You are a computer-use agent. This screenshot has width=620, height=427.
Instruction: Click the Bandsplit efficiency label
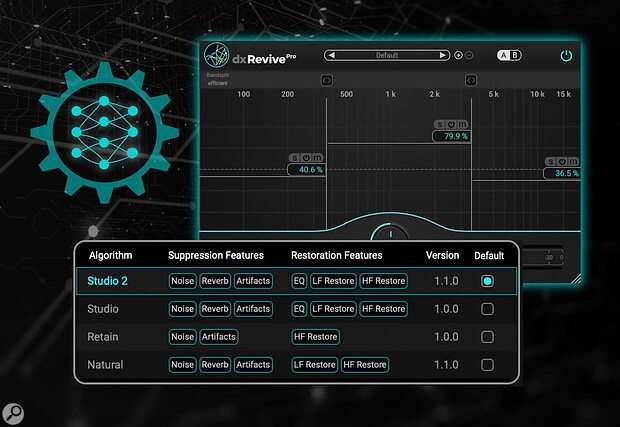[x=217, y=79]
